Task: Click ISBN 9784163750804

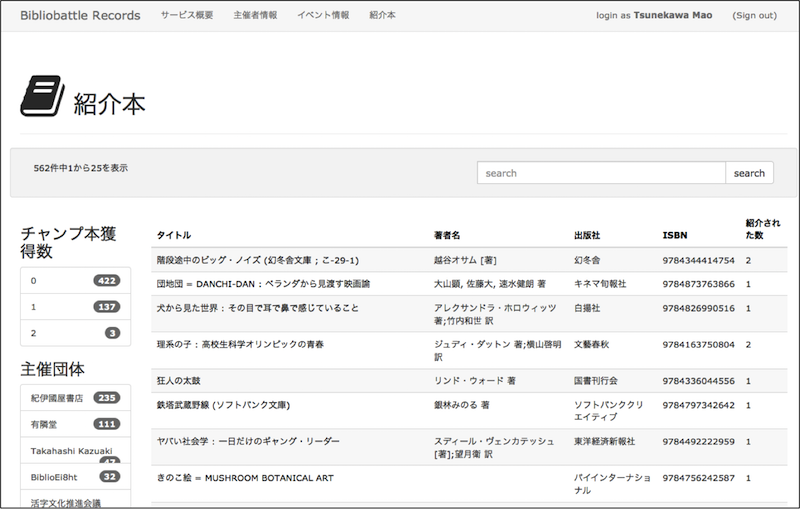Action: point(698,344)
